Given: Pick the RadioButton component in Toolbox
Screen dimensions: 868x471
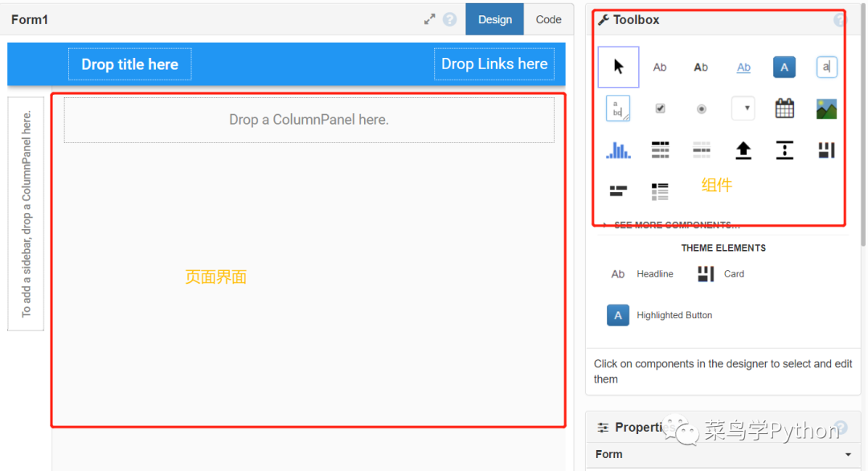Looking at the screenshot, I should click(702, 109).
